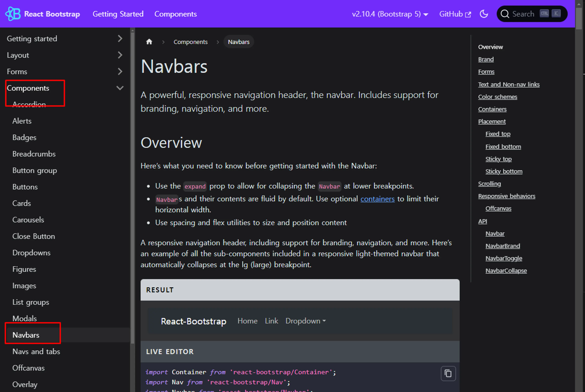Click Link in the result navbar
This screenshot has width=585, height=392.
click(x=271, y=321)
